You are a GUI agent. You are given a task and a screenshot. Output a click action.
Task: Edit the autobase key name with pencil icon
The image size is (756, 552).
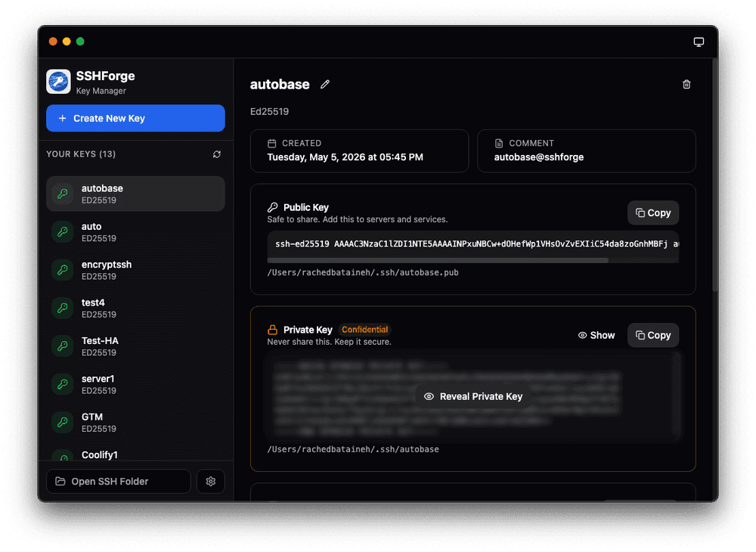(325, 85)
